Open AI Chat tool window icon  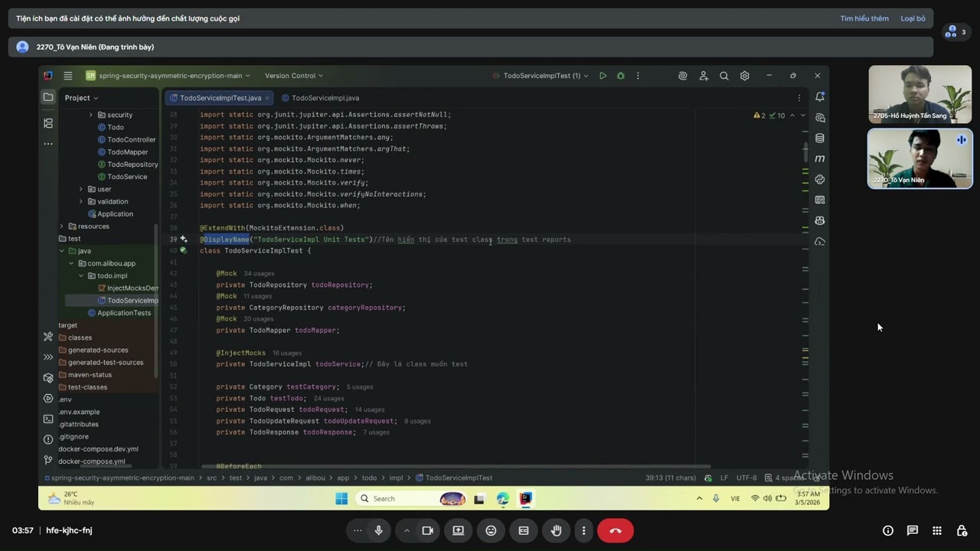click(820, 118)
